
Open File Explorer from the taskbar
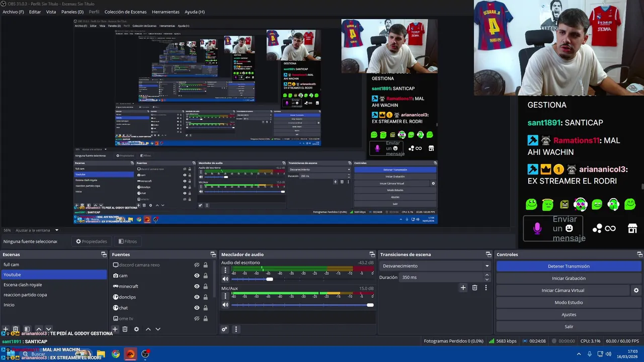[101, 354]
